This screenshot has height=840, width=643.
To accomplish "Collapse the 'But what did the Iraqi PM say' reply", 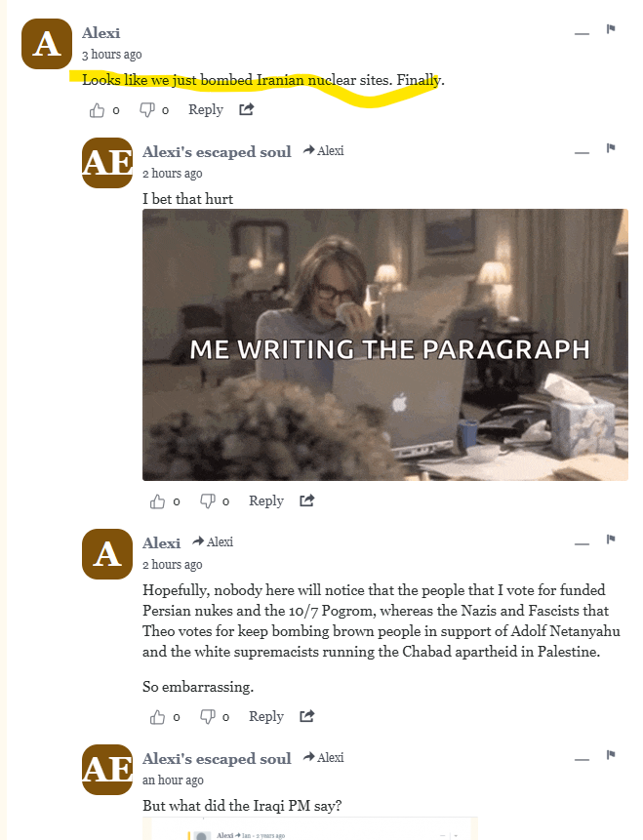I will (x=582, y=760).
